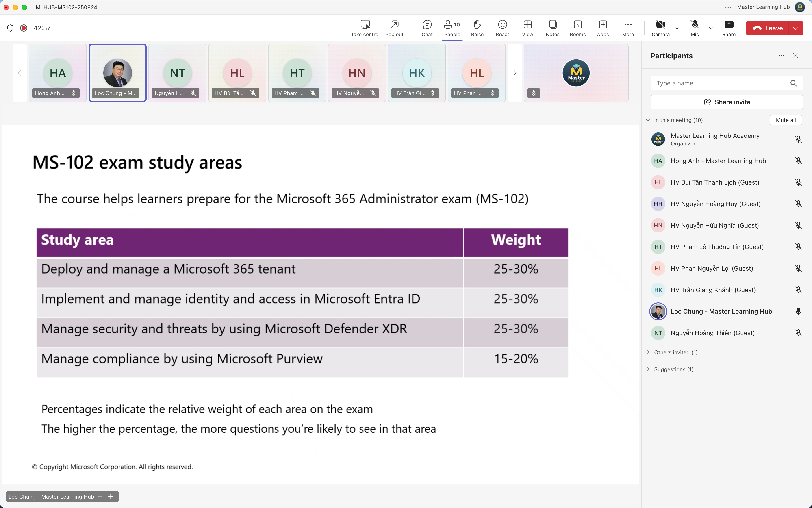Toggle mic for HV Bùi Tấn Thanh Lịch

pyautogui.click(x=799, y=182)
